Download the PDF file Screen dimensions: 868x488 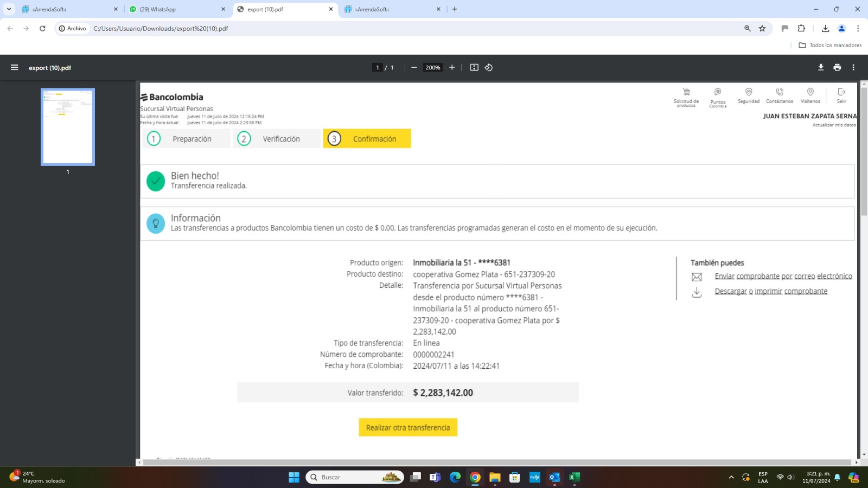click(821, 68)
